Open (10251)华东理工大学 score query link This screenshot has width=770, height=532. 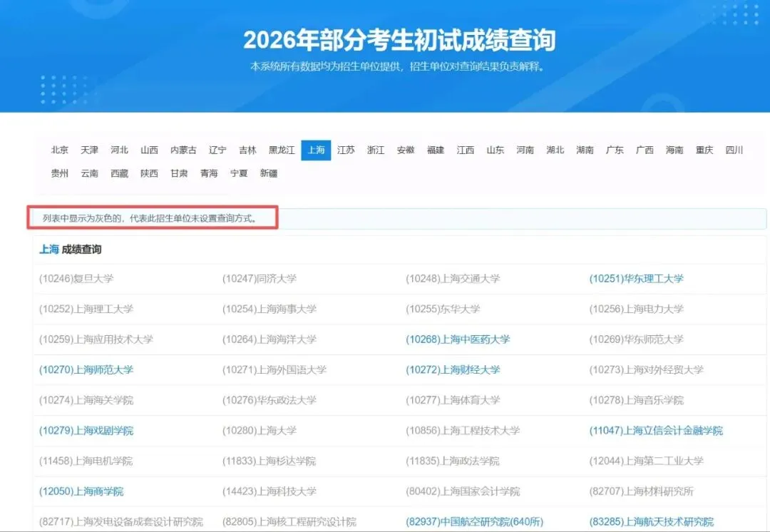[637, 279]
